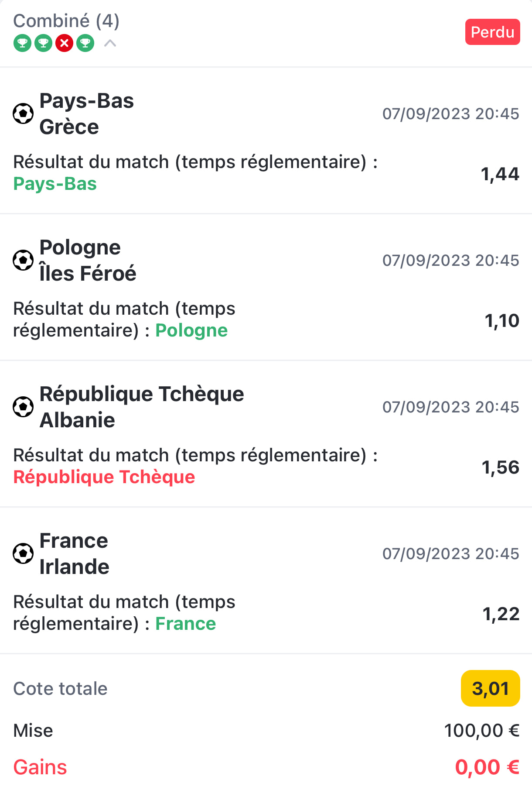Click the 1,44 odds value
Screen dimensions: 532x790
click(x=500, y=174)
